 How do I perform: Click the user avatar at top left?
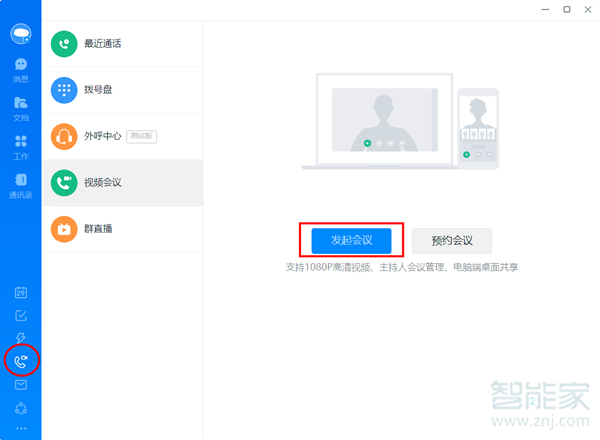click(20, 34)
